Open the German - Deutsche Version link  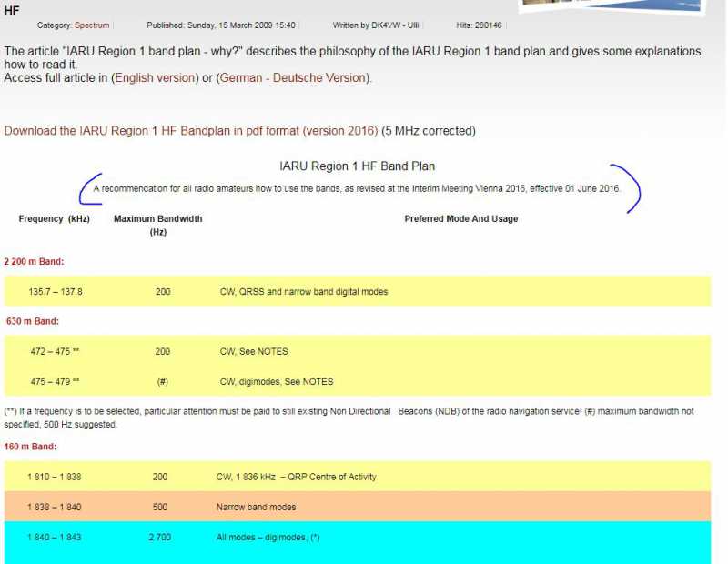(293, 78)
